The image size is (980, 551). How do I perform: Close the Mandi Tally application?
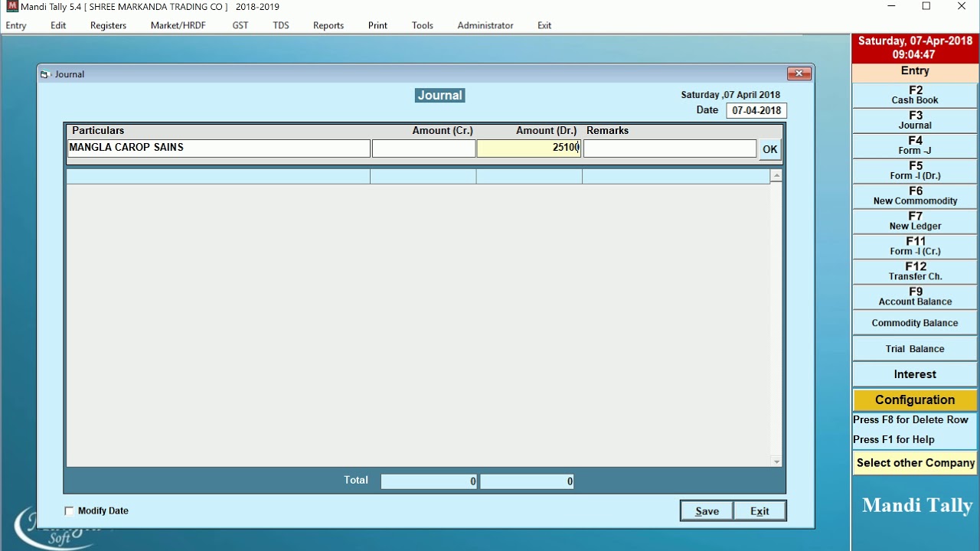pos(962,7)
